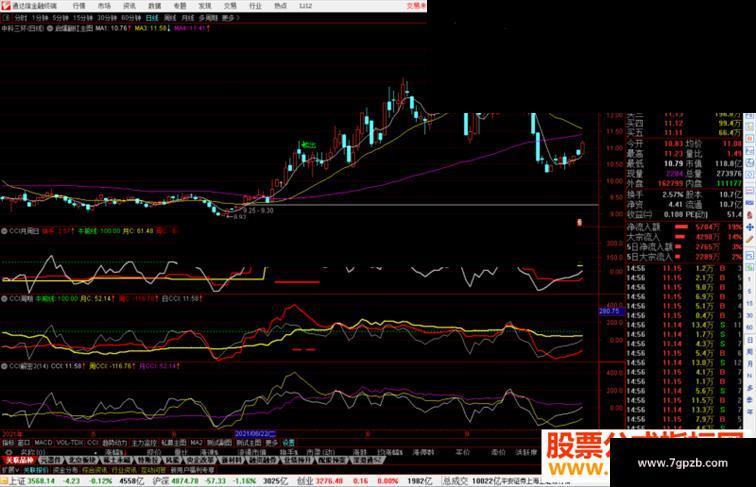The image size is (756, 487).
Task: Open the 市场 menu
Action: pos(104,6)
